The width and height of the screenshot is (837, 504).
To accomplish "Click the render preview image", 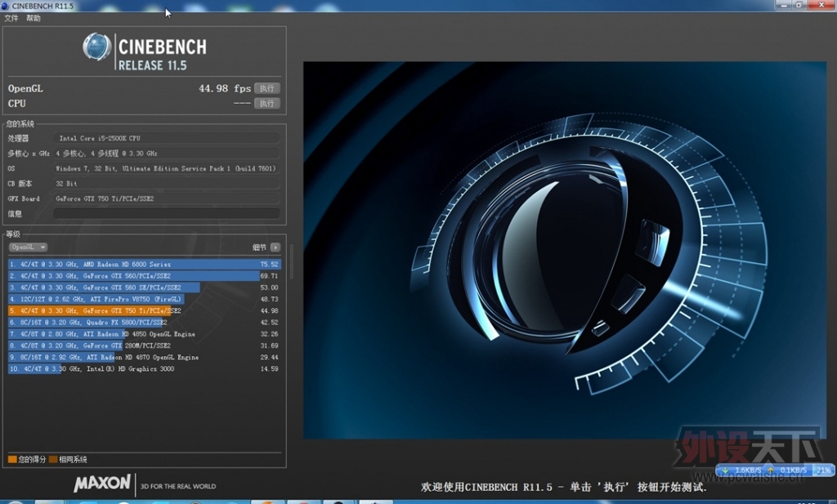I will click(x=565, y=250).
